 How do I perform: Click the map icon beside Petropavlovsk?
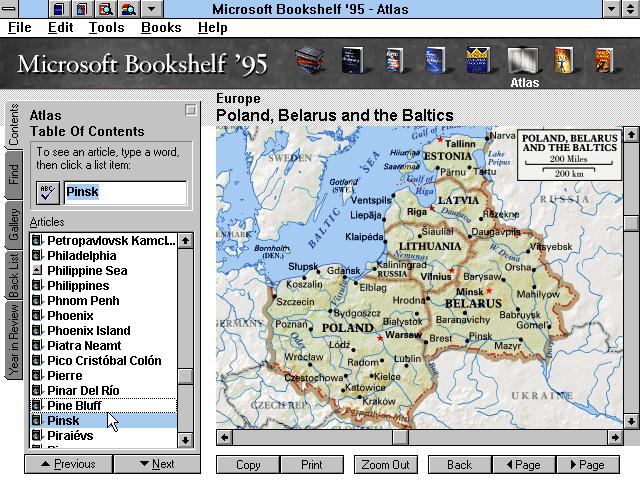coord(37,240)
